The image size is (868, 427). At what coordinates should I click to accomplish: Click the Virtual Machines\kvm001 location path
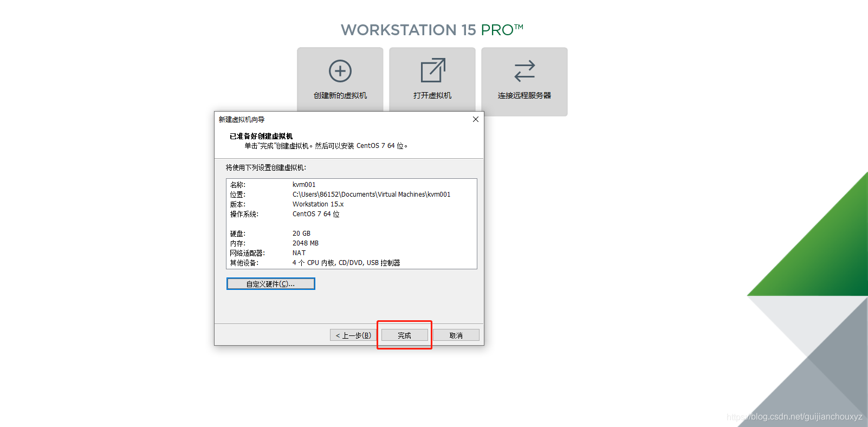(x=371, y=195)
